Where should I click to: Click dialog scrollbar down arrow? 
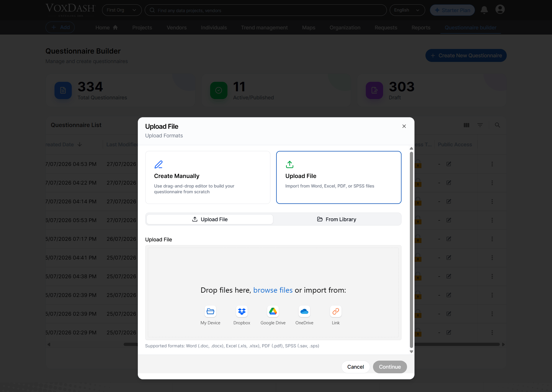(411, 352)
